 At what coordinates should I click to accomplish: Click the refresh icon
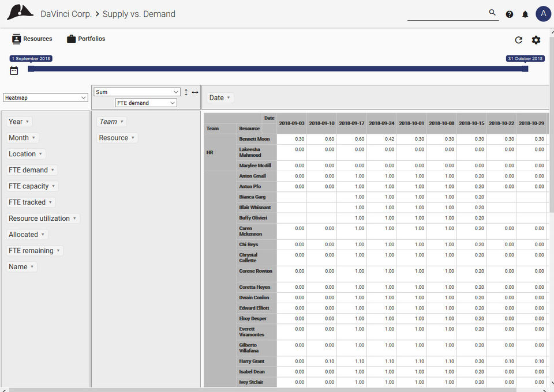pos(519,40)
